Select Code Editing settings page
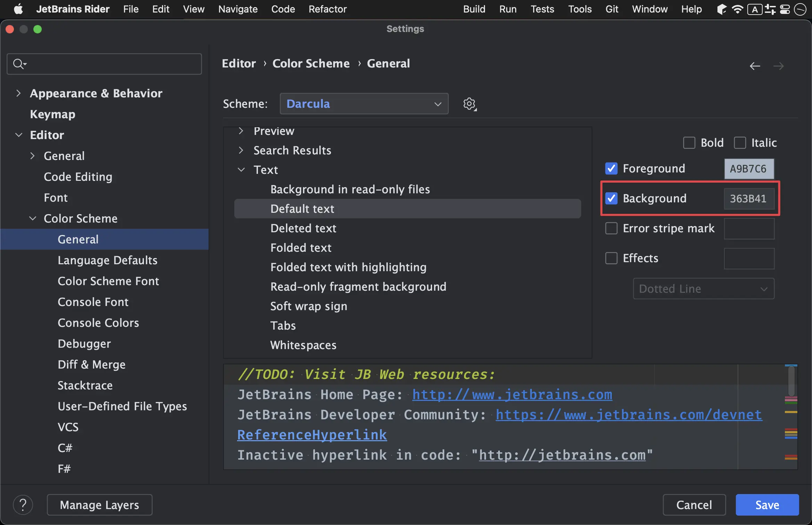The height and width of the screenshot is (525, 812). pyautogui.click(x=78, y=177)
